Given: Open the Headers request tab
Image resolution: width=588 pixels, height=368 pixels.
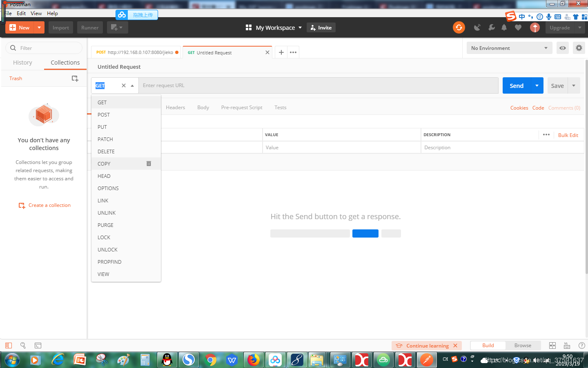Looking at the screenshot, I should pos(175,108).
